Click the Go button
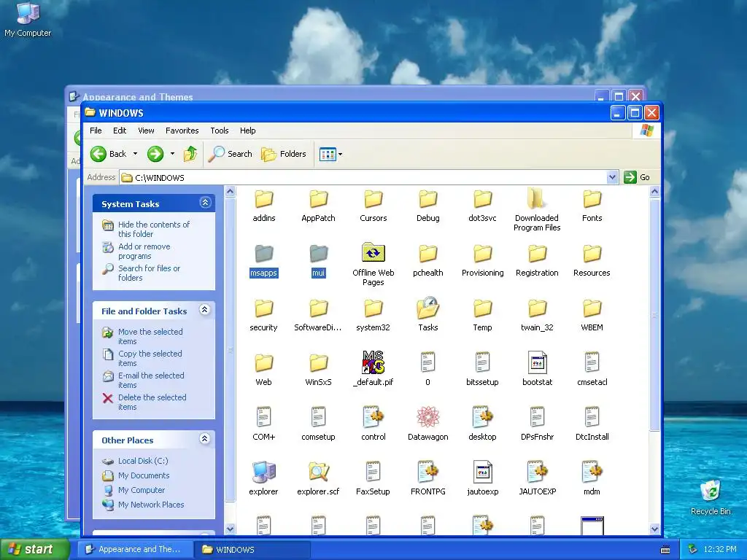The height and width of the screenshot is (560, 747). coord(637,177)
